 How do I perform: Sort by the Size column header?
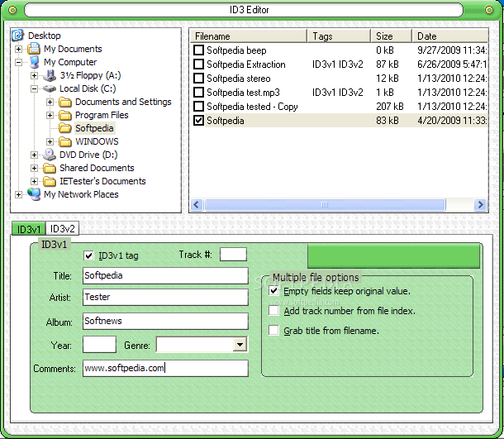[392, 36]
